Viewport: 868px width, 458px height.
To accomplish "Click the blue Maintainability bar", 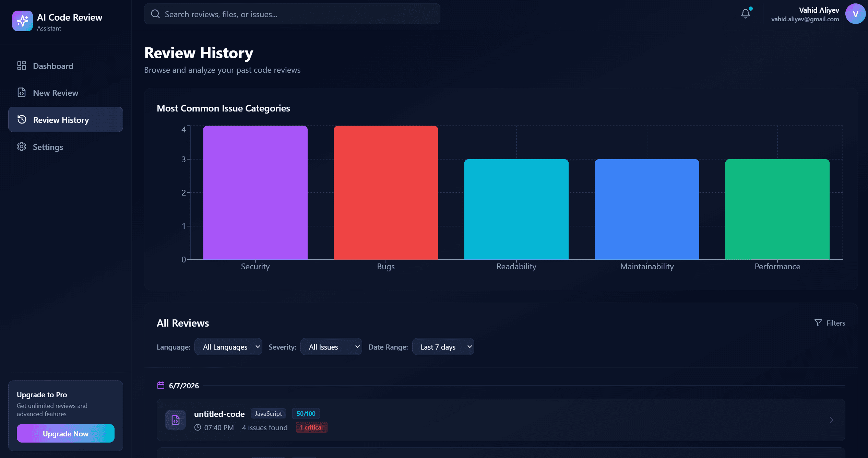I will 647,209.
